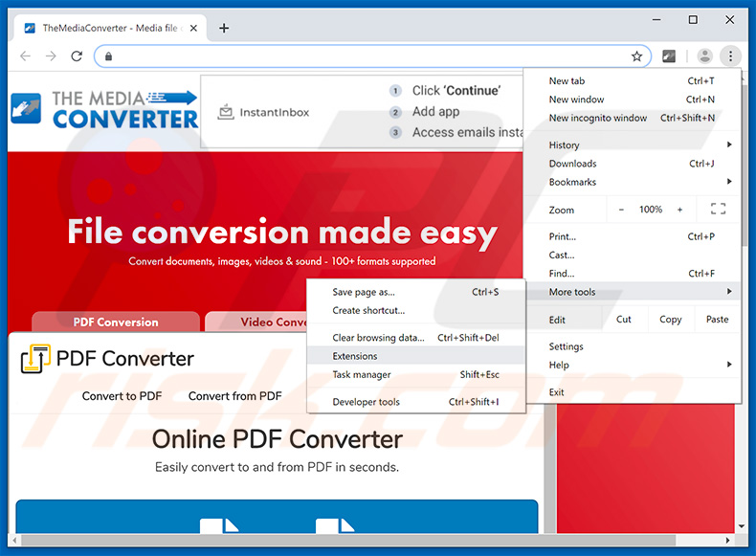
Task: Select Create shortcut... in submenu
Action: (x=415, y=311)
